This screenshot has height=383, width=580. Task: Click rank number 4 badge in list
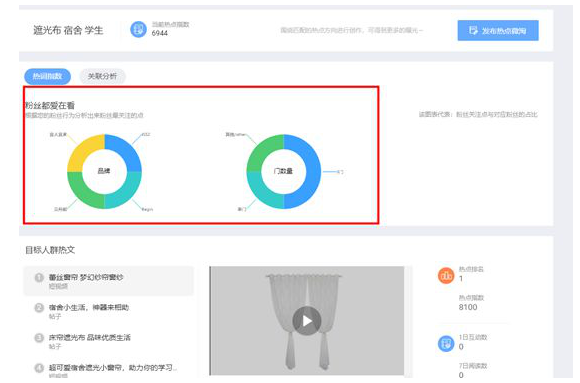(39, 368)
